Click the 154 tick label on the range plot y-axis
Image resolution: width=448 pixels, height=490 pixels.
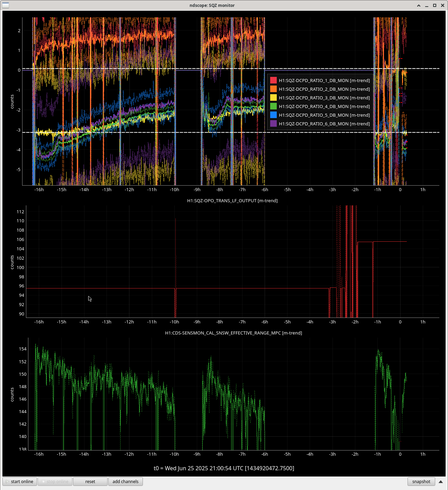tap(23, 349)
